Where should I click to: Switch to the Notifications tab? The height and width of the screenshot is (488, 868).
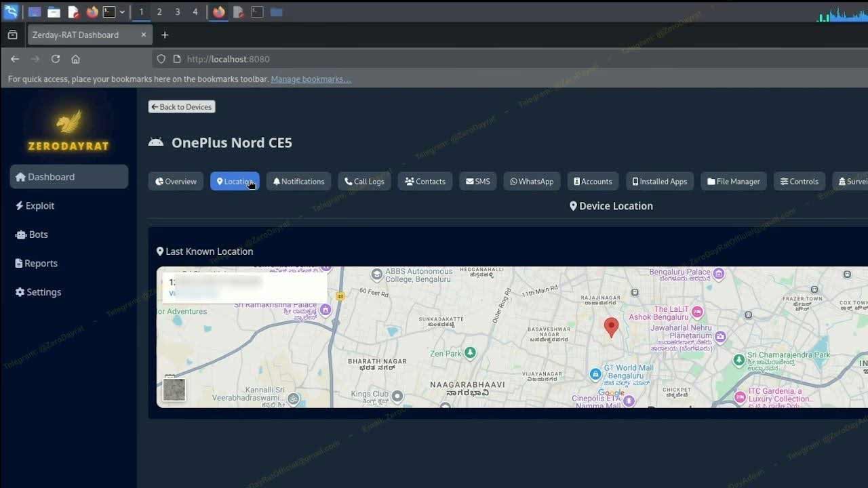[x=299, y=181]
